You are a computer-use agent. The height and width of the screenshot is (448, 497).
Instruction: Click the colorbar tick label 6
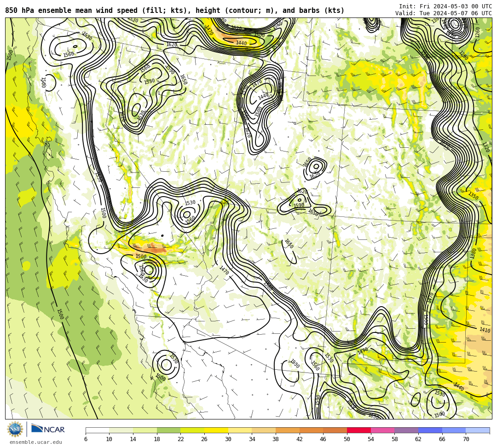point(86,439)
